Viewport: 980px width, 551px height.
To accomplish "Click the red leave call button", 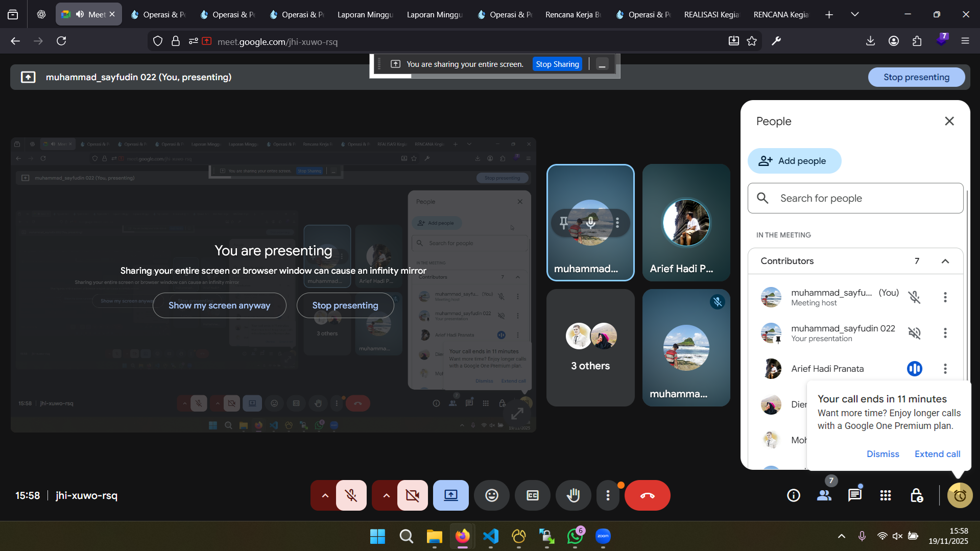I will click(647, 495).
